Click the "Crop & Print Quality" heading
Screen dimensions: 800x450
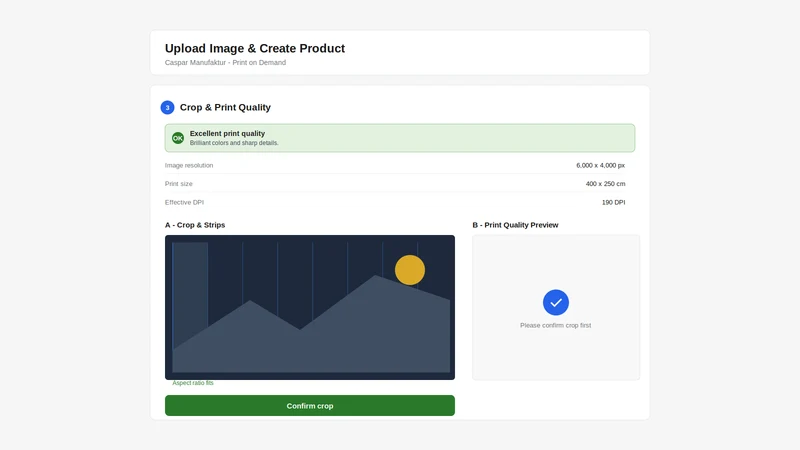tap(225, 108)
